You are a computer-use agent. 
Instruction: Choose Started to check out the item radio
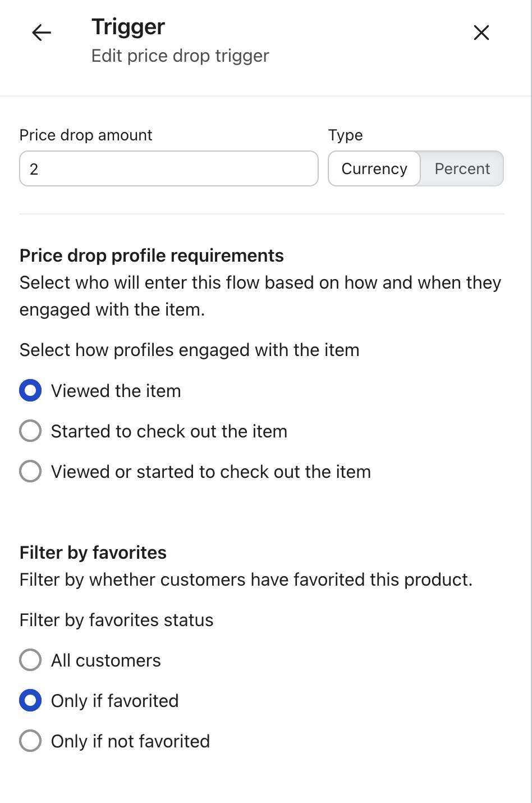pos(30,431)
